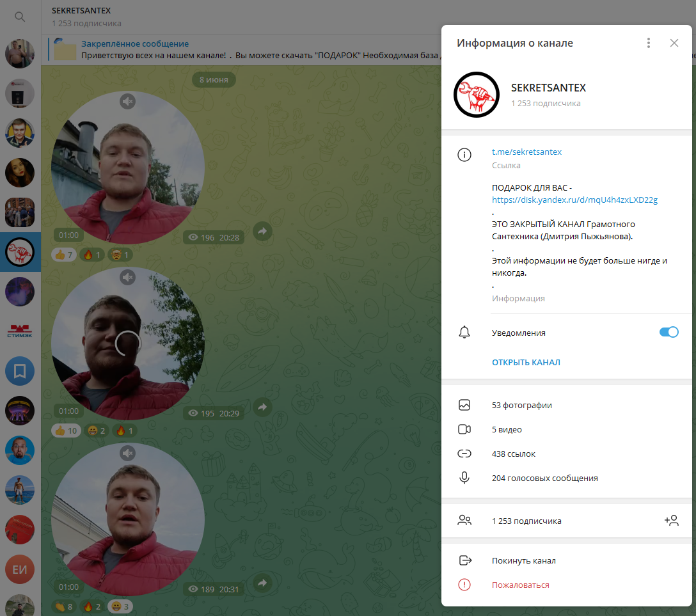This screenshot has height=616, width=696.
Task: Toggle grinning reaction with 2 count
Action: pos(97,430)
